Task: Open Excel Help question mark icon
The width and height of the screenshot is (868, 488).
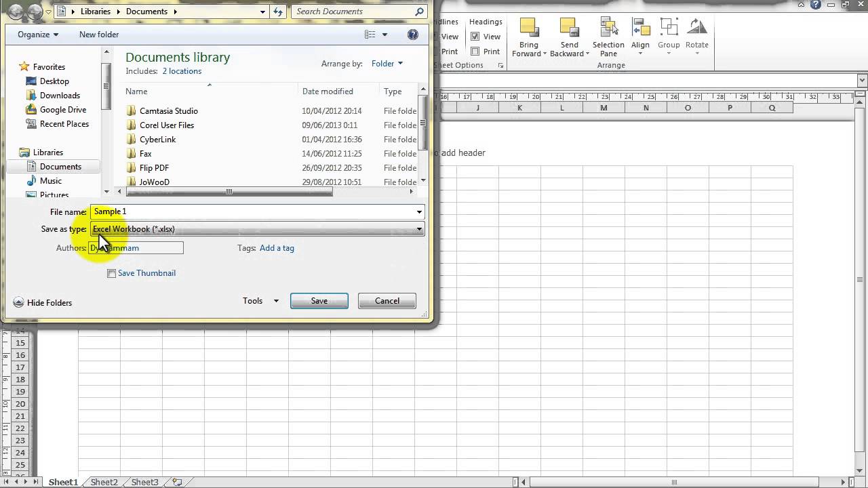Action: (816, 5)
